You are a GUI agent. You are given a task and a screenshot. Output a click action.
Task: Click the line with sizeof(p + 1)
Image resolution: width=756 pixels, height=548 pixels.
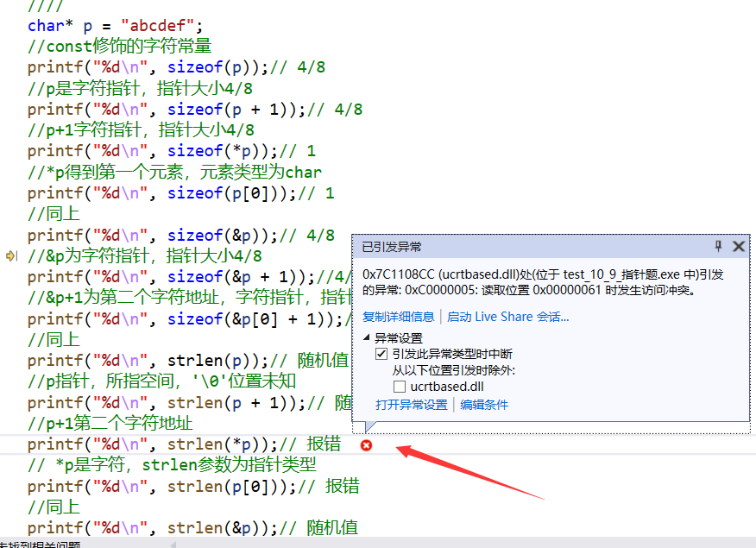click(195, 110)
